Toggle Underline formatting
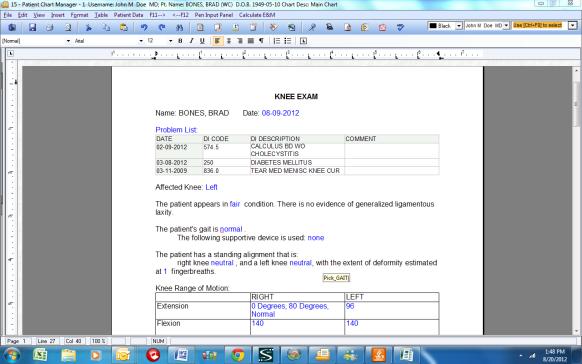The width and height of the screenshot is (582, 364). coord(202,41)
